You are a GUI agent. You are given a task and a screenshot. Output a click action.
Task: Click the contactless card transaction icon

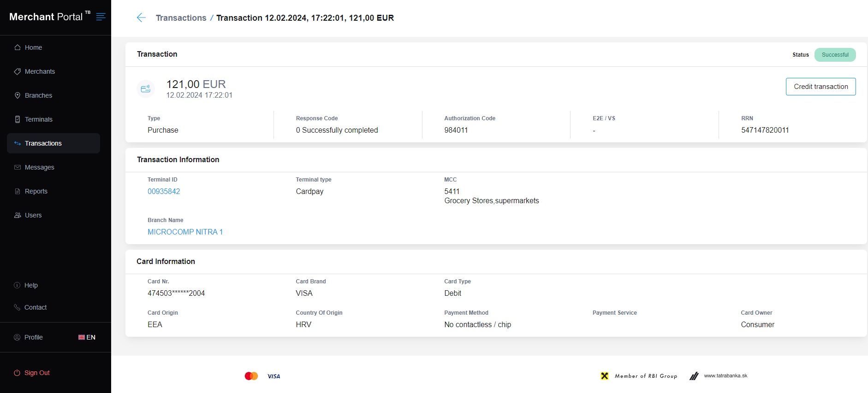coord(146,89)
